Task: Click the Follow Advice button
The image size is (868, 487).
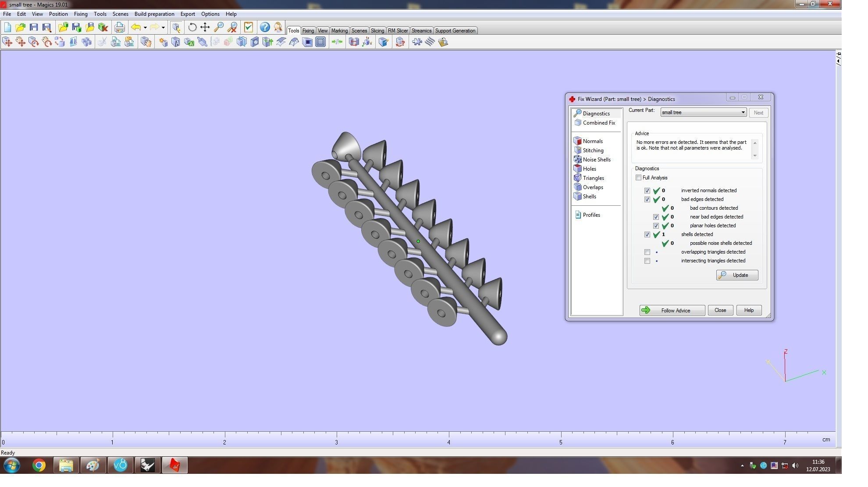Action: pos(672,311)
